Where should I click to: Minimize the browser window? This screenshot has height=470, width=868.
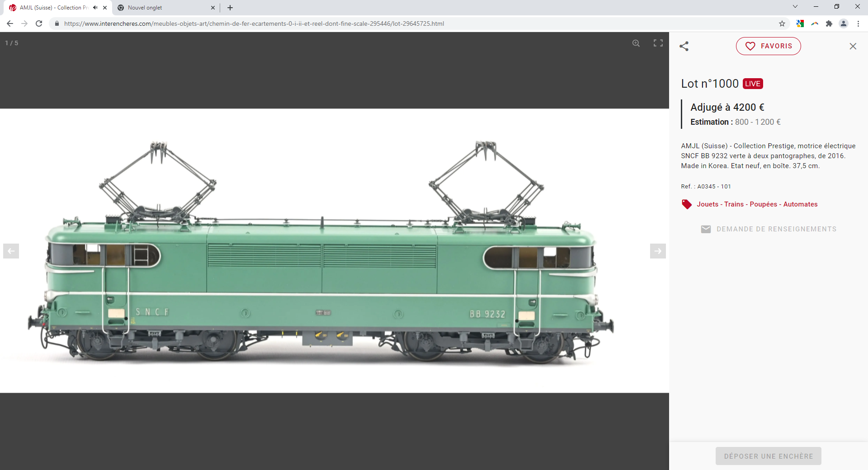pos(816,6)
